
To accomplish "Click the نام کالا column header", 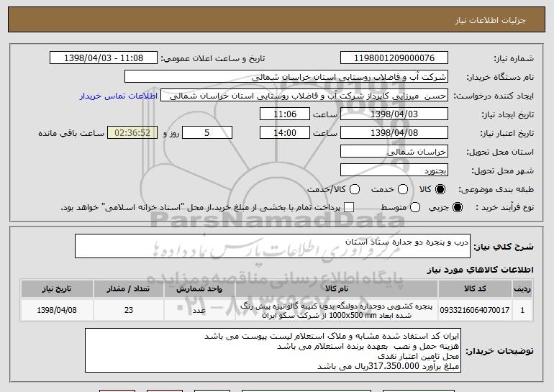I will pos(337,289).
